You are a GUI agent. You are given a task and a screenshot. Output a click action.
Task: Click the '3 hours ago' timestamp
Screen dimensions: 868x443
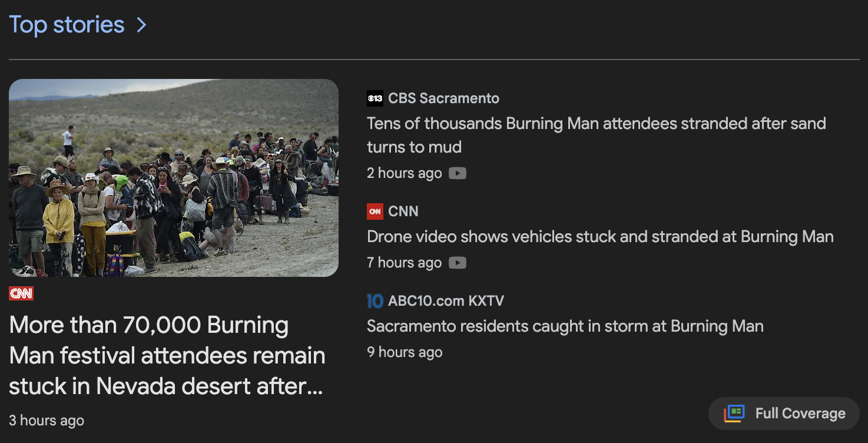click(47, 421)
